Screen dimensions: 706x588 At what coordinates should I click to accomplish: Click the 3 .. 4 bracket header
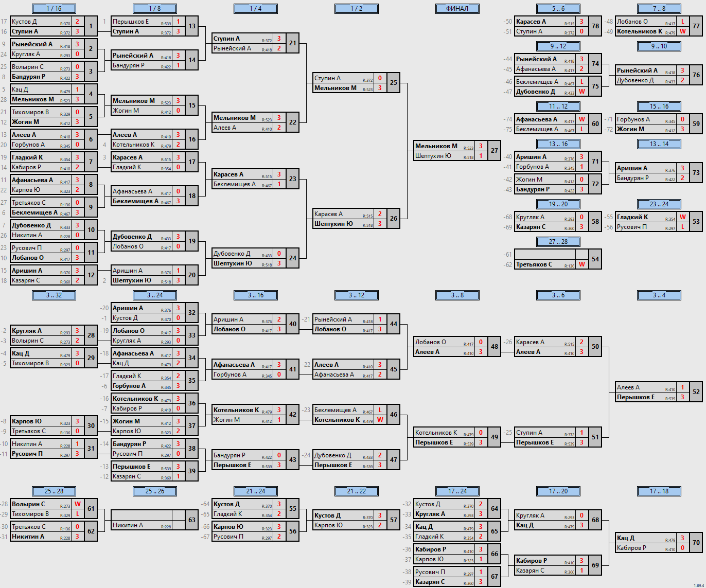pos(659,295)
